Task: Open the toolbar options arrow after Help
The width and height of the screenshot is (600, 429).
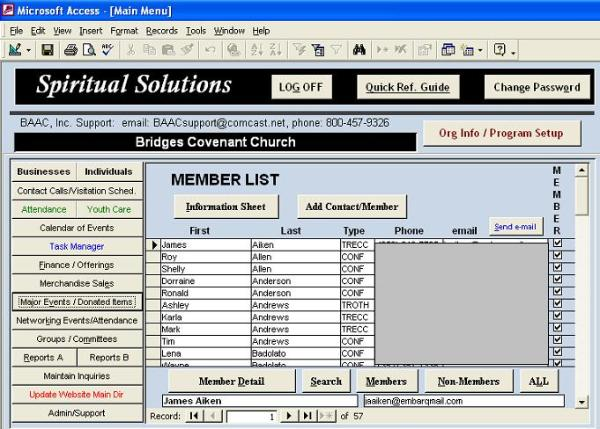Action: point(514,51)
